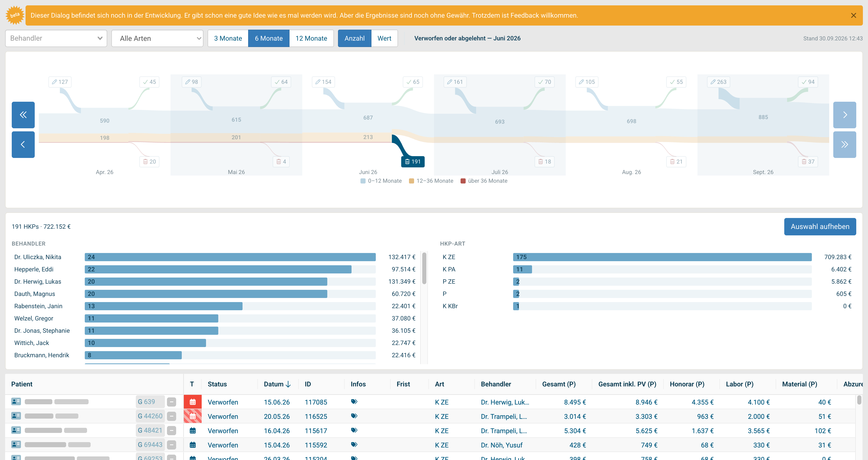Screen dimensions: 868x460
Task: Click the checkmark badge 55 in Aug. 26
Action: click(x=676, y=82)
